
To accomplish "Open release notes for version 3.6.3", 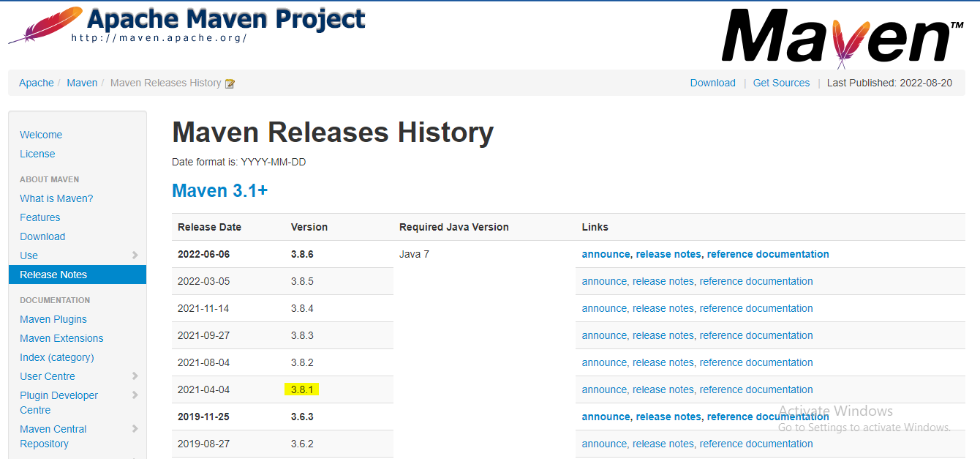I will (668, 417).
